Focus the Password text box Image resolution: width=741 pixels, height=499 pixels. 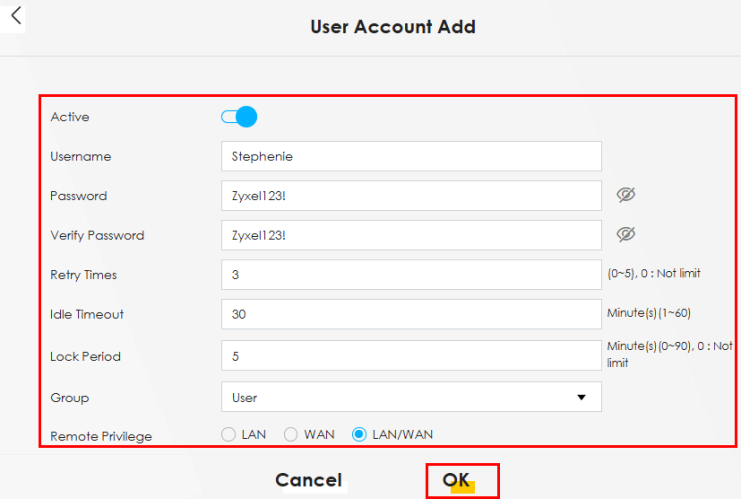click(x=410, y=196)
